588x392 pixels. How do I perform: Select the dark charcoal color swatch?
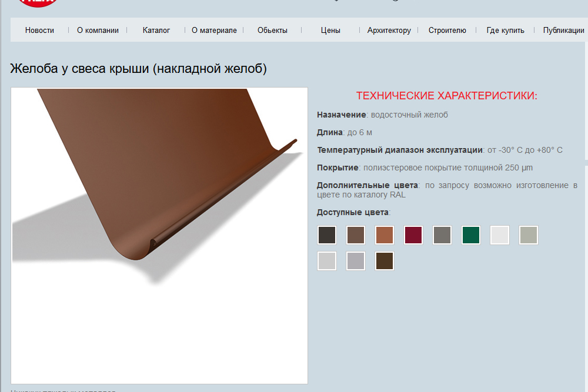click(x=327, y=235)
